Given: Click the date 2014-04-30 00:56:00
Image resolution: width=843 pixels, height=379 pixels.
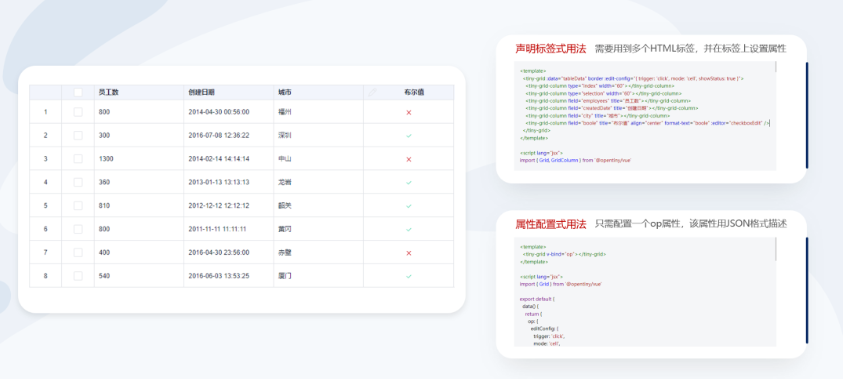Looking at the screenshot, I should [219, 112].
